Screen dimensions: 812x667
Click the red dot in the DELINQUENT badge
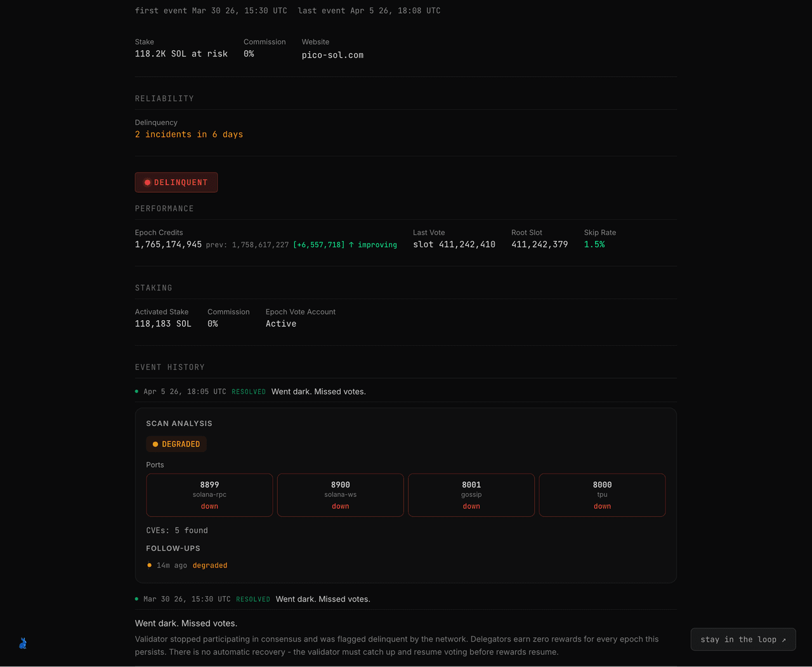(x=147, y=183)
